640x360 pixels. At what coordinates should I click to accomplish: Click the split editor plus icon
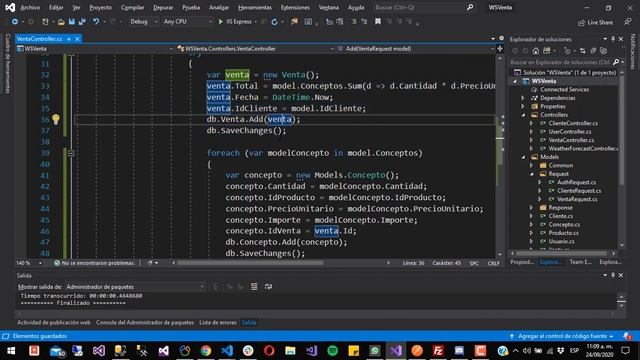pyautogui.click(x=500, y=49)
